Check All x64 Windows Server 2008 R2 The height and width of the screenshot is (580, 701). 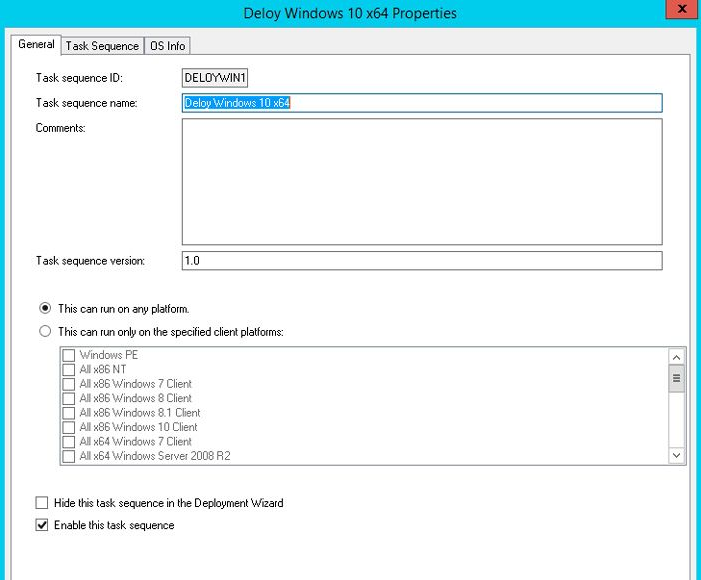click(68, 456)
